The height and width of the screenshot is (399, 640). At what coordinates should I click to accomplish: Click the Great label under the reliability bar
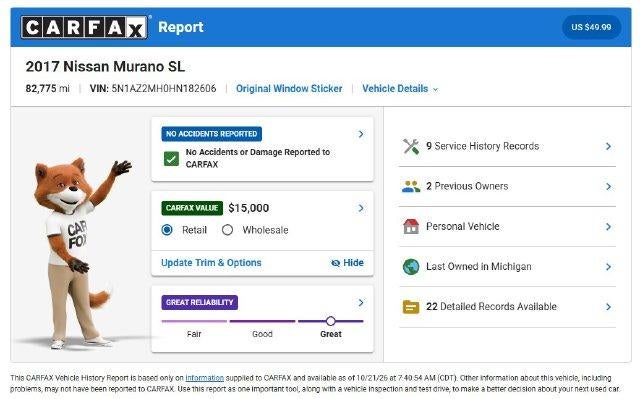331,334
